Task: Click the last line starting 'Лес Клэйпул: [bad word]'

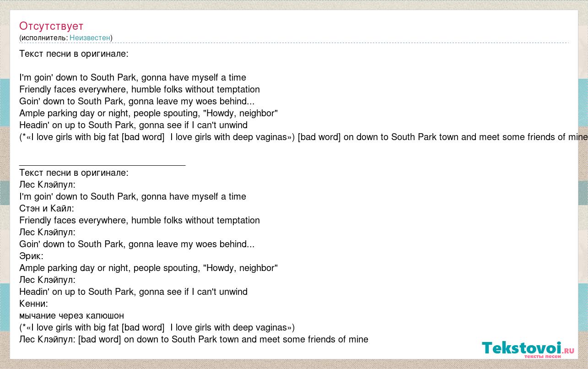Action: point(194,339)
